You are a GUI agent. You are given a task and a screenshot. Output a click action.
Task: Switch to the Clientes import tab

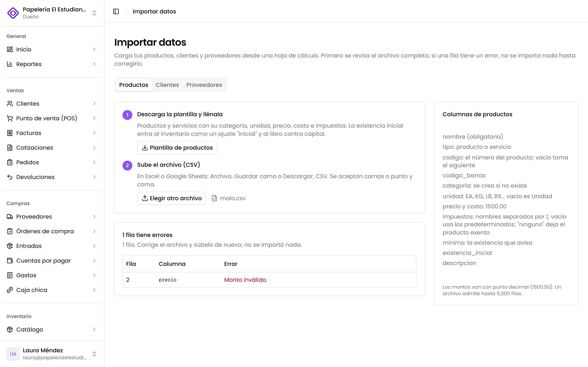tap(167, 85)
